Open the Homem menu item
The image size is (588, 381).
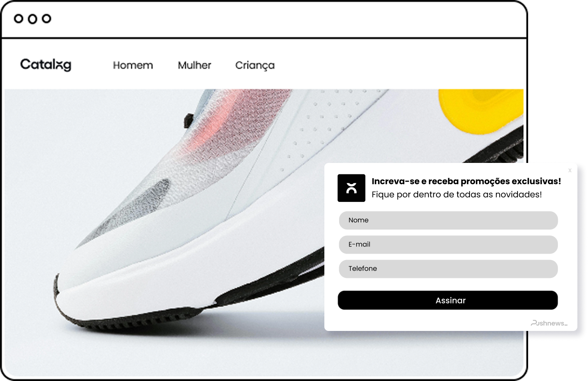tap(133, 65)
